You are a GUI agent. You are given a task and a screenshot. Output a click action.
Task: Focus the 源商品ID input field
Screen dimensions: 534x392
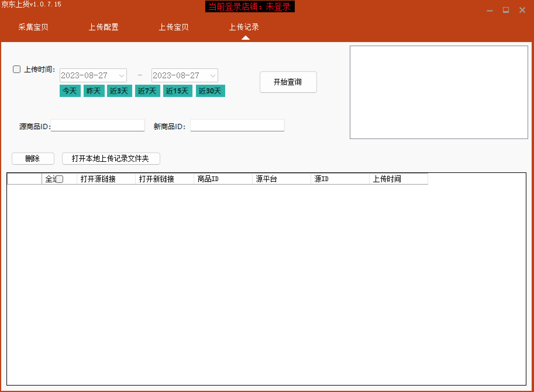(x=98, y=125)
